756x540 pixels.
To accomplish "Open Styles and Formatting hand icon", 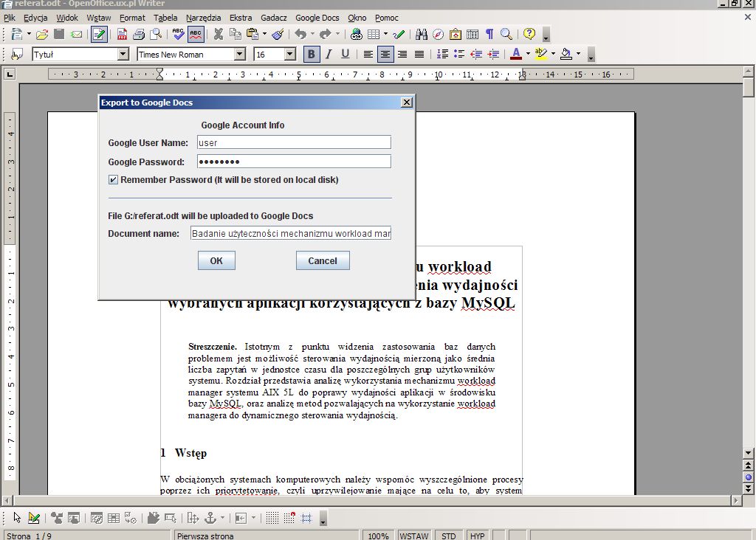I will [x=17, y=55].
